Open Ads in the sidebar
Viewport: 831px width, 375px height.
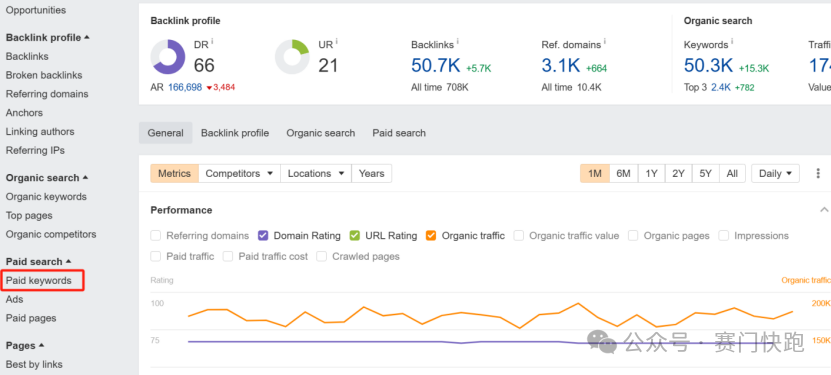tap(15, 299)
